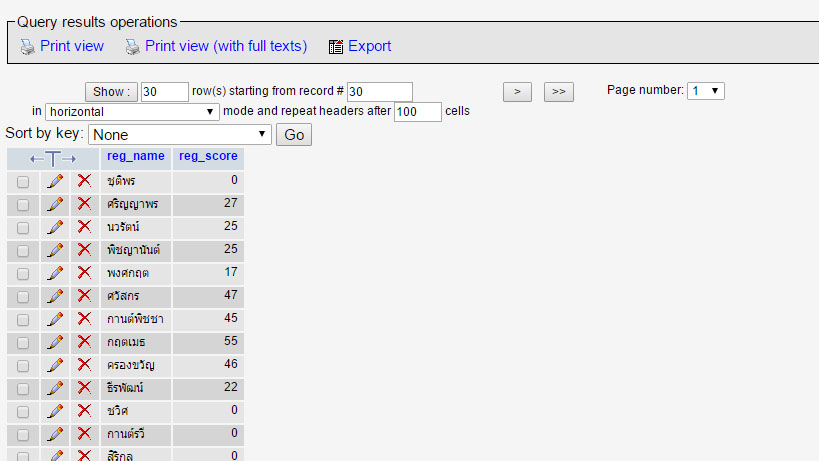Screen dimensions: 819x461
Task: Click the edit pencil for the score 45 row
Action: (x=55, y=319)
